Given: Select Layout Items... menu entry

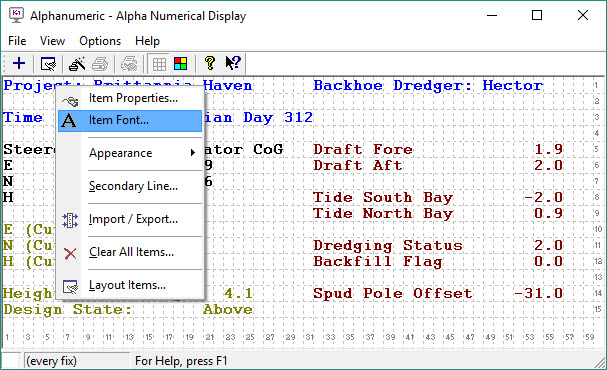Looking at the screenshot, I should 130,286.
